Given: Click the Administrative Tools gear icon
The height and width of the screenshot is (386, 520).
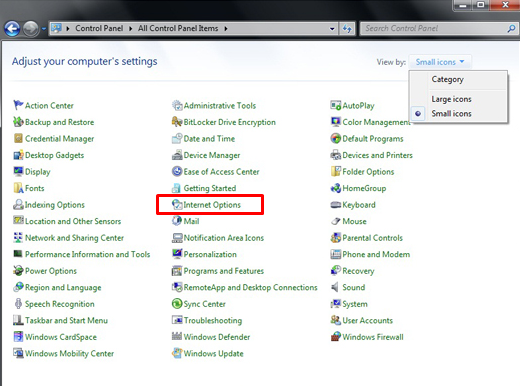Looking at the screenshot, I should [177, 105].
